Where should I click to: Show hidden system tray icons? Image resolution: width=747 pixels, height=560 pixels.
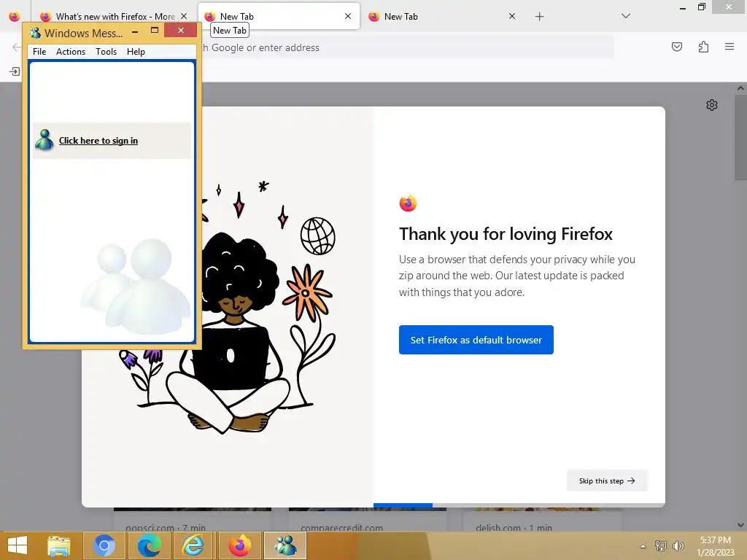[x=643, y=546]
